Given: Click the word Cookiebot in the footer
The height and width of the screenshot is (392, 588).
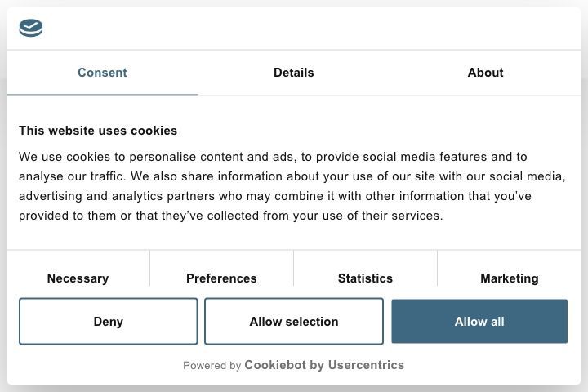Looking at the screenshot, I should point(275,365).
